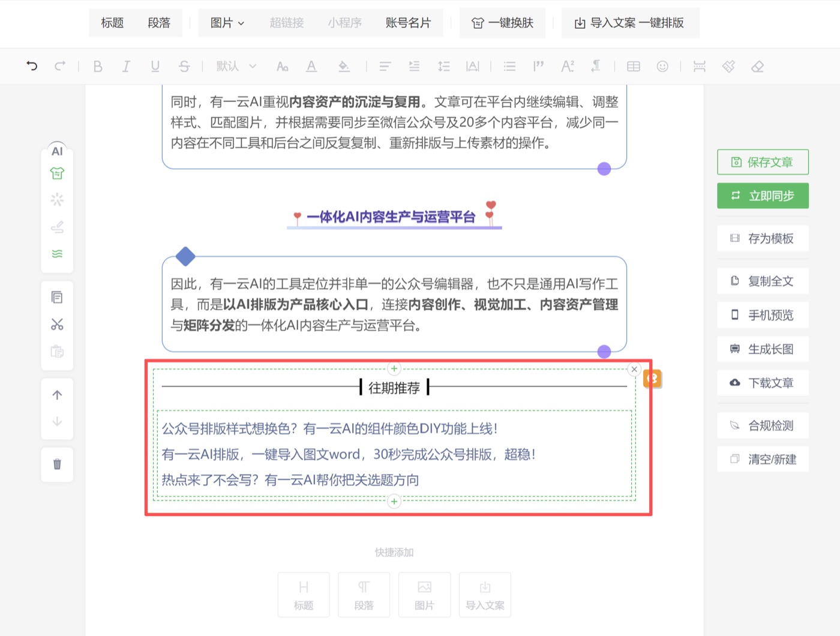
Task: Click the 一键换肤 button
Action: click(x=503, y=23)
